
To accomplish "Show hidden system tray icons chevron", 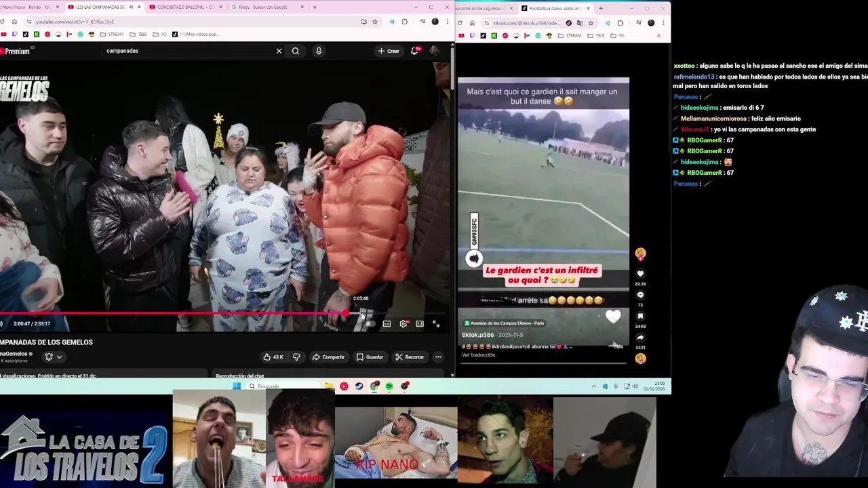I will [594, 386].
